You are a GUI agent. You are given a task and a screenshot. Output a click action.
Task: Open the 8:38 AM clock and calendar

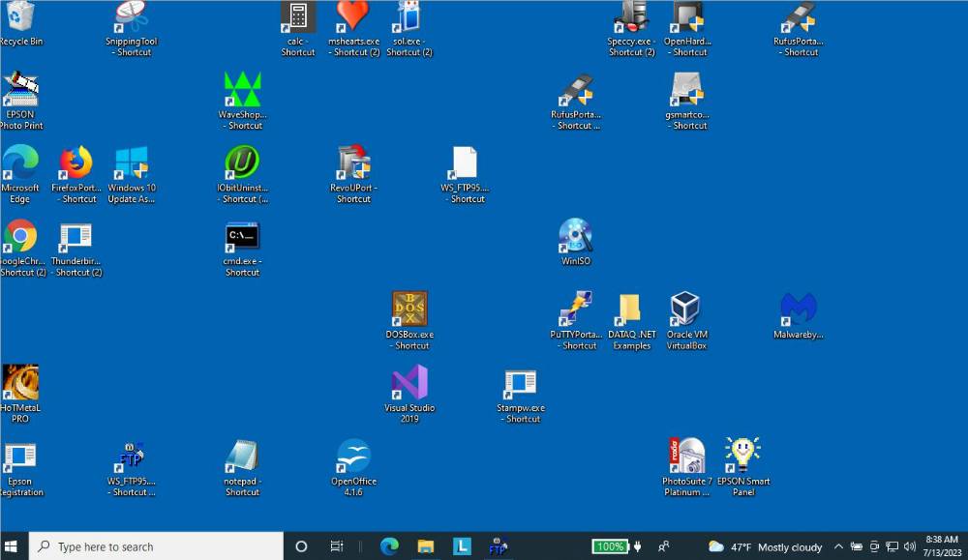point(942,546)
